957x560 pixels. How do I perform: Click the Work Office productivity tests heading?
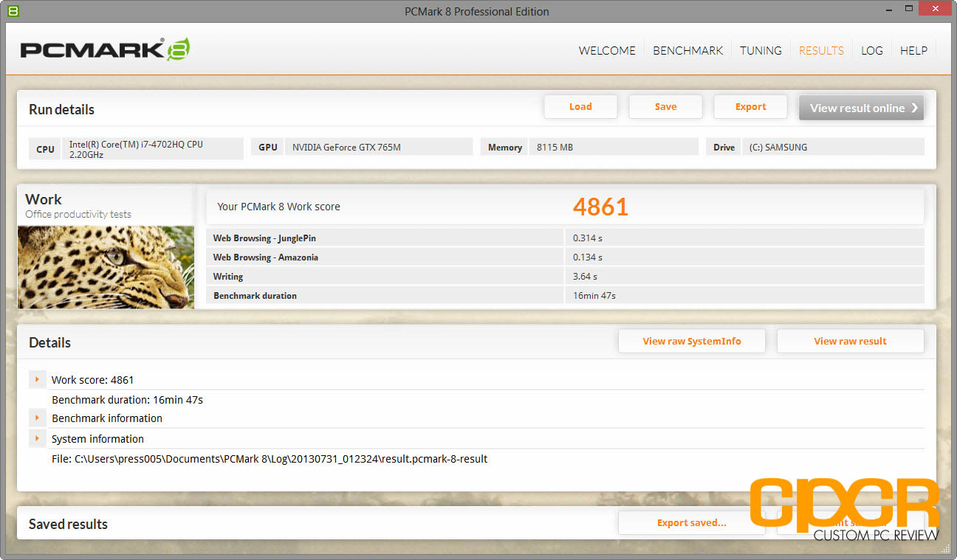(x=78, y=205)
